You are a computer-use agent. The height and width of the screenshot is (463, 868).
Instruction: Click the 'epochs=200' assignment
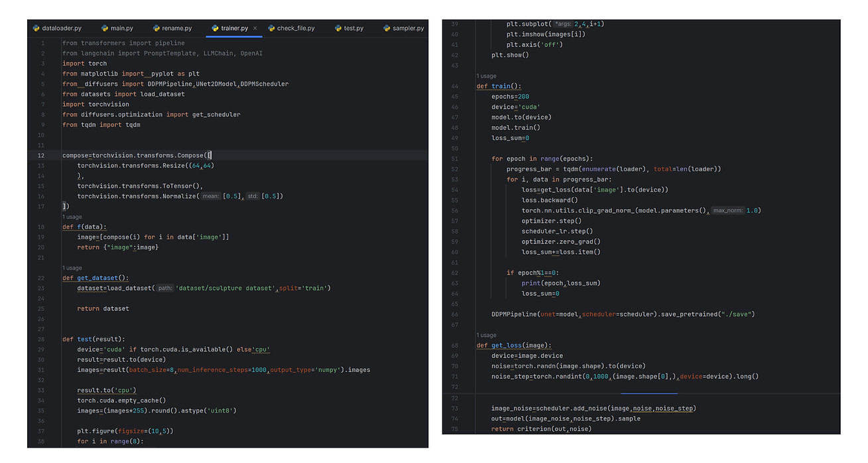point(510,97)
